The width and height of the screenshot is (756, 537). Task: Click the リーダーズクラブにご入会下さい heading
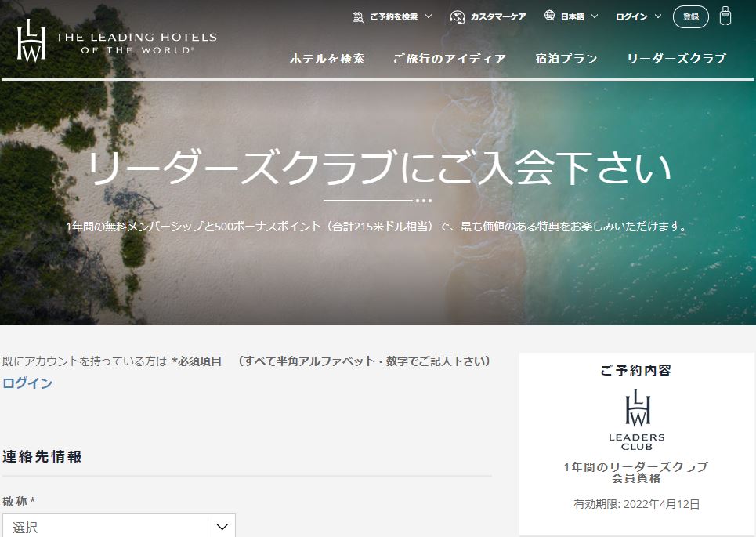pos(379,168)
